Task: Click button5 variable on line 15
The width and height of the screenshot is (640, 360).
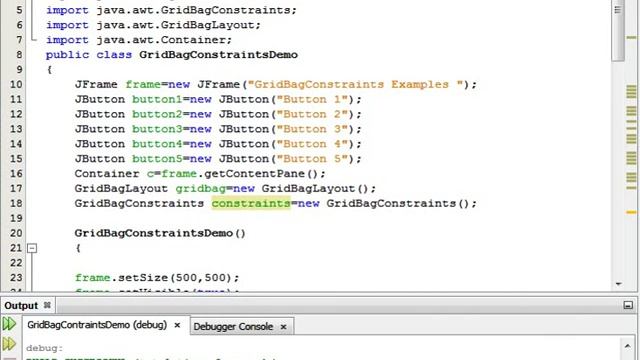Action: coord(157,159)
